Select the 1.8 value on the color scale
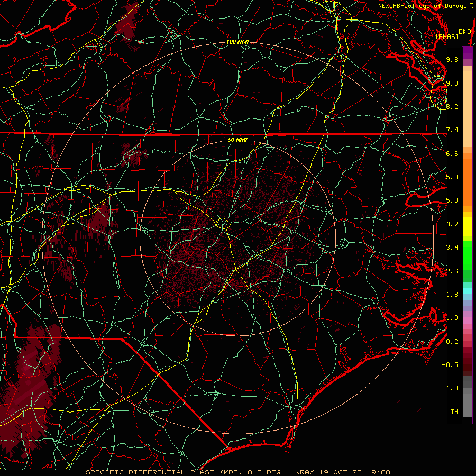 (452, 295)
